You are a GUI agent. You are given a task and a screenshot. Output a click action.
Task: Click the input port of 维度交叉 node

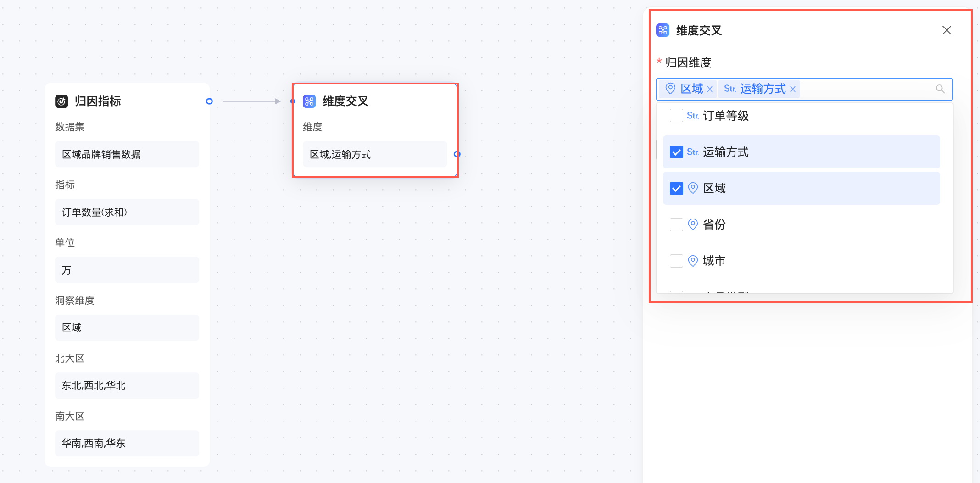click(x=293, y=101)
